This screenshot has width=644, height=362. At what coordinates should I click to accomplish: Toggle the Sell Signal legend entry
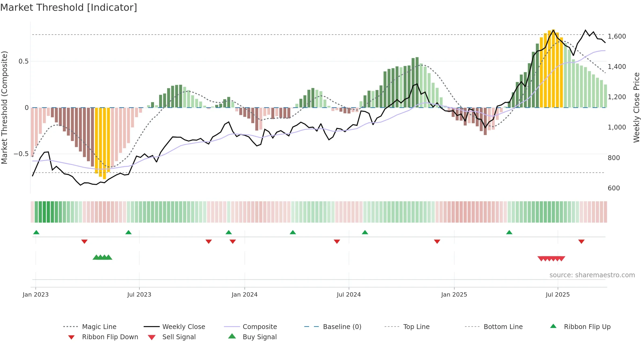pos(172,337)
